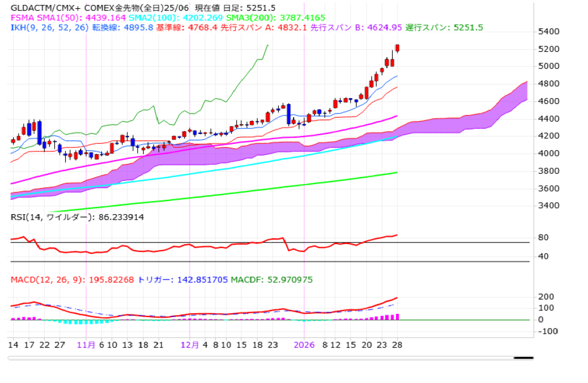The image size is (588, 383).
Task: Click the 12月 date axis marker
Action: tap(189, 345)
